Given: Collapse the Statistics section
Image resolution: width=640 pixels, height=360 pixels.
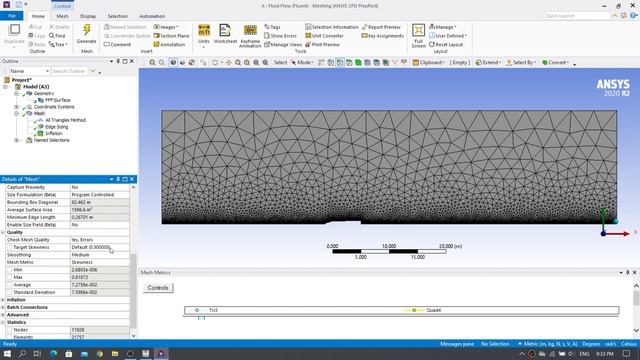Looking at the screenshot, I should [3, 322].
